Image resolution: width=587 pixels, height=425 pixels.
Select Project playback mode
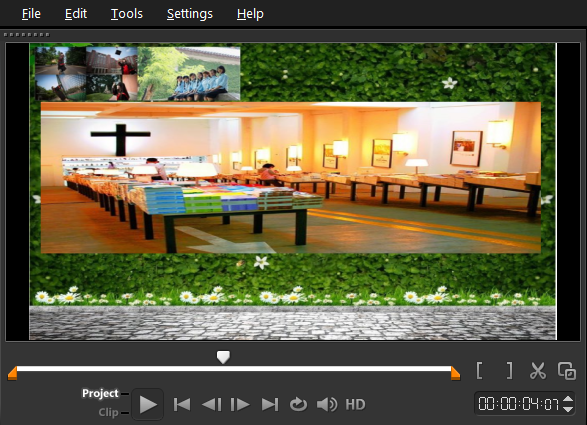100,393
